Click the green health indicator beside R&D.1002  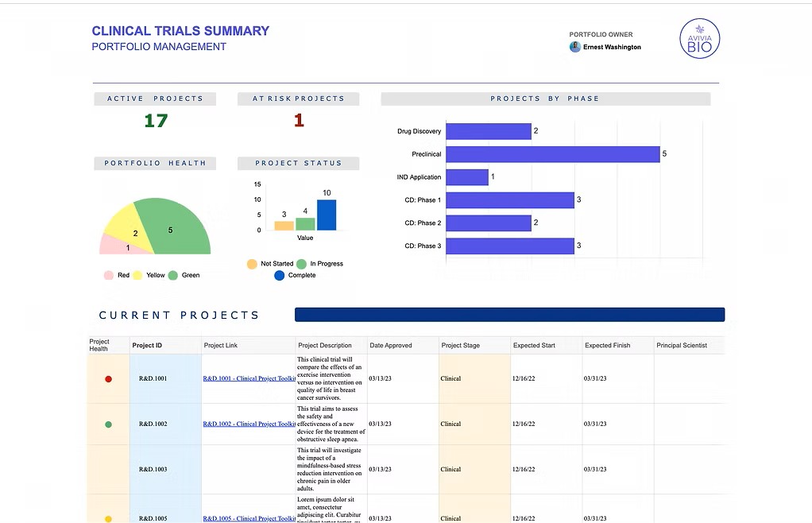point(109,424)
